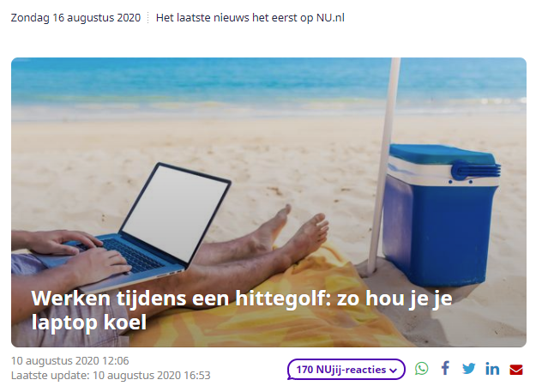Click the cooler's blue handle latch

(x=476, y=171)
